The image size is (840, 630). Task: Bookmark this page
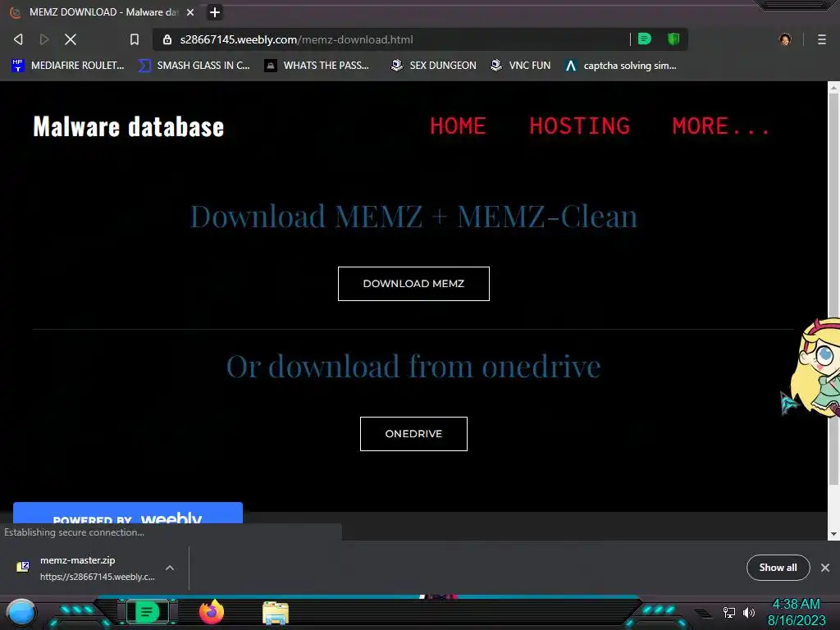135,39
